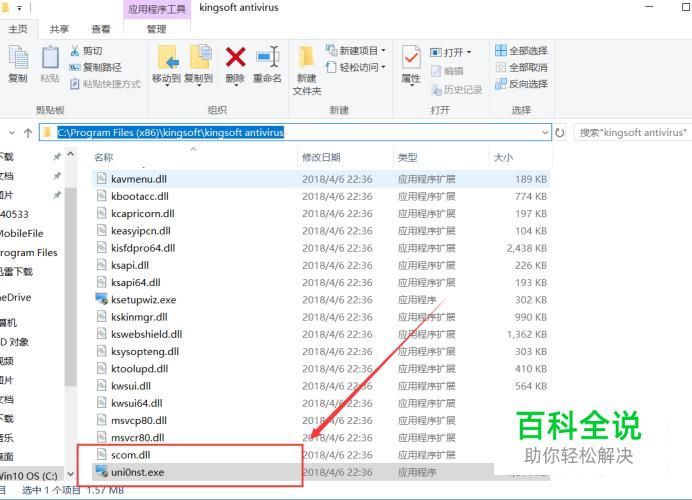Select the msvcp80.dll file row
Image resolution: width=692 pixels, height=500 pixels.
[x=322, y=420]
